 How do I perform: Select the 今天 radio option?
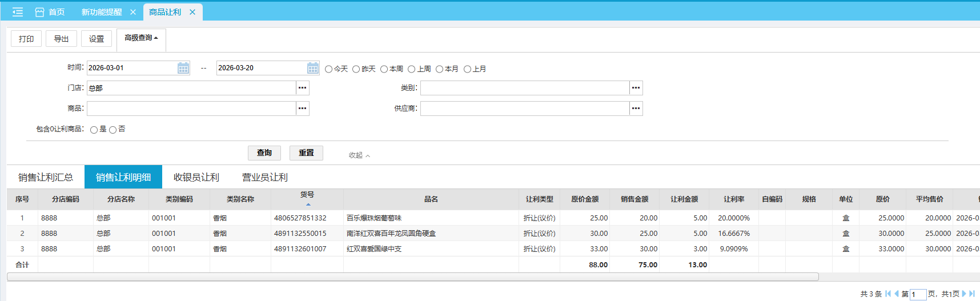pyautogui.click(x=329, y=69)
